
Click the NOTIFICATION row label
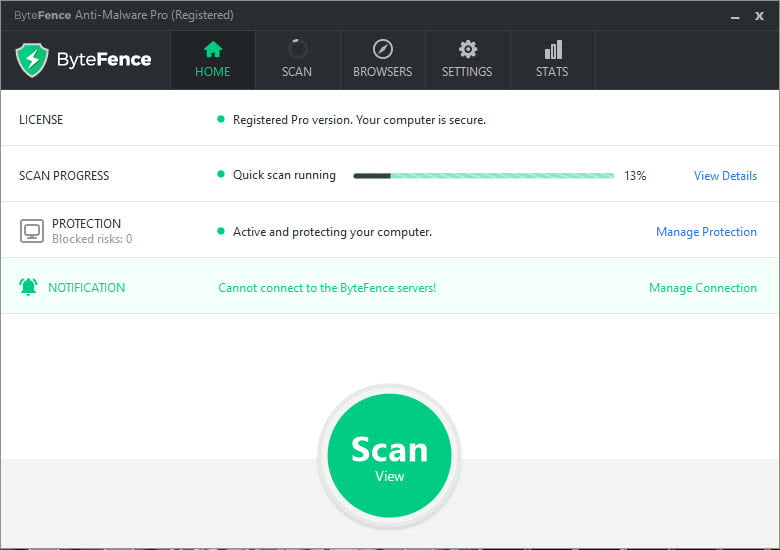(x=87, y=287)
